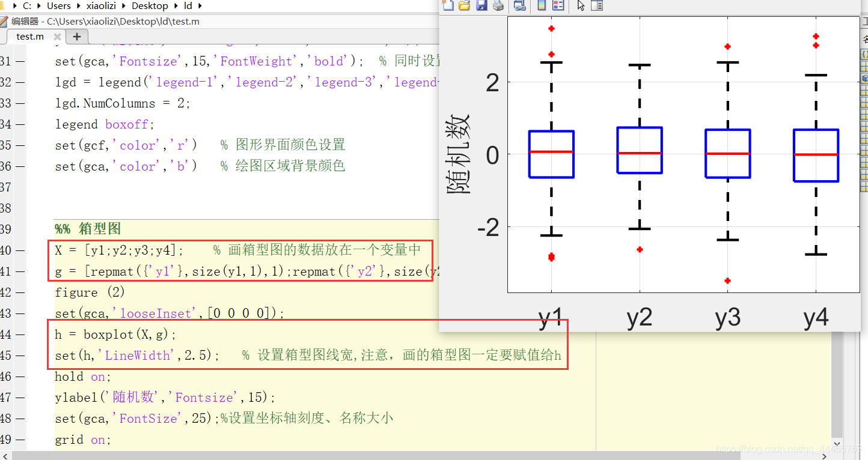Click "set(gcf,'color','r')" code text
The height and width of the screenshot is (460, 868).
(x=126, y=145)
